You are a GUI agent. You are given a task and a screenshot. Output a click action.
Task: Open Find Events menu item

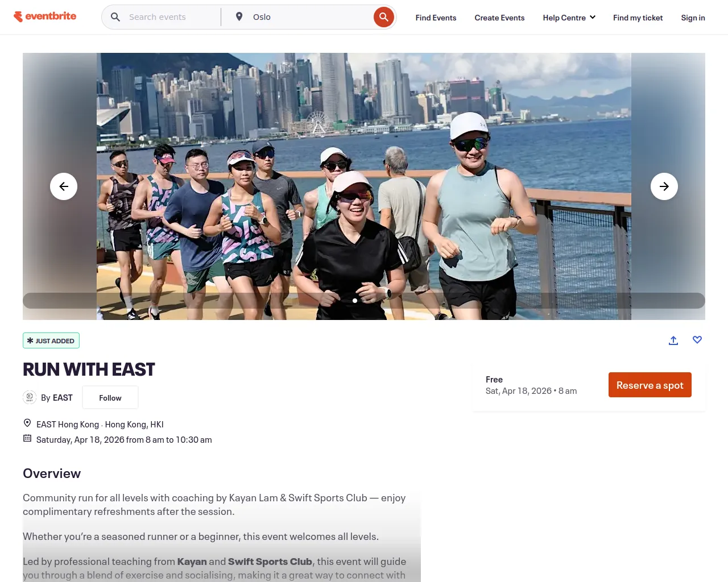436,18
